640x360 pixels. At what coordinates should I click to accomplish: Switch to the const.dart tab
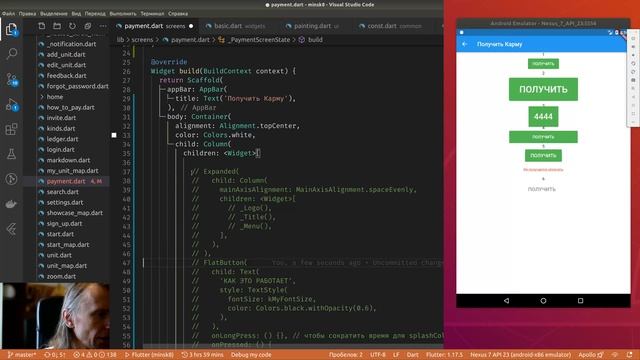click(394, 26)
